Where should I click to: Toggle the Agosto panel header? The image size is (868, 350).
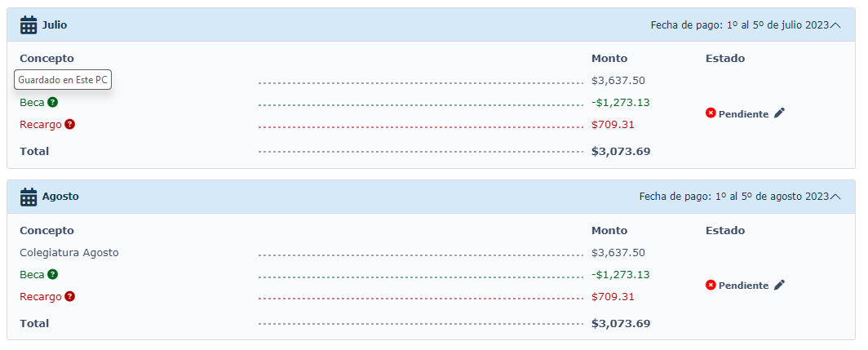[431, 197]
